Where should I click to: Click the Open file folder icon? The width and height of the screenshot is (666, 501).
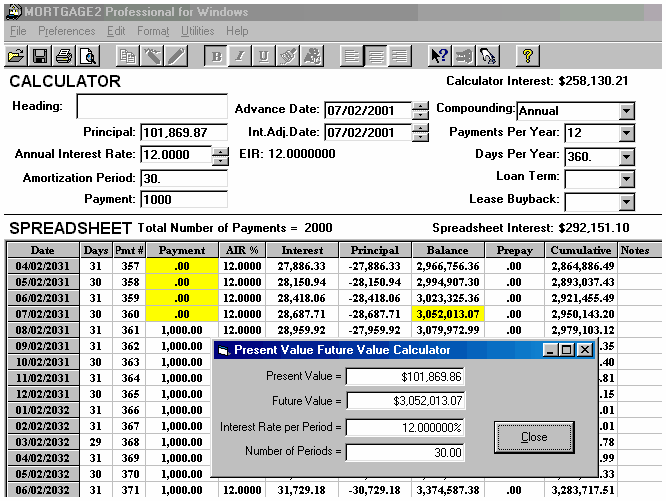17,56
